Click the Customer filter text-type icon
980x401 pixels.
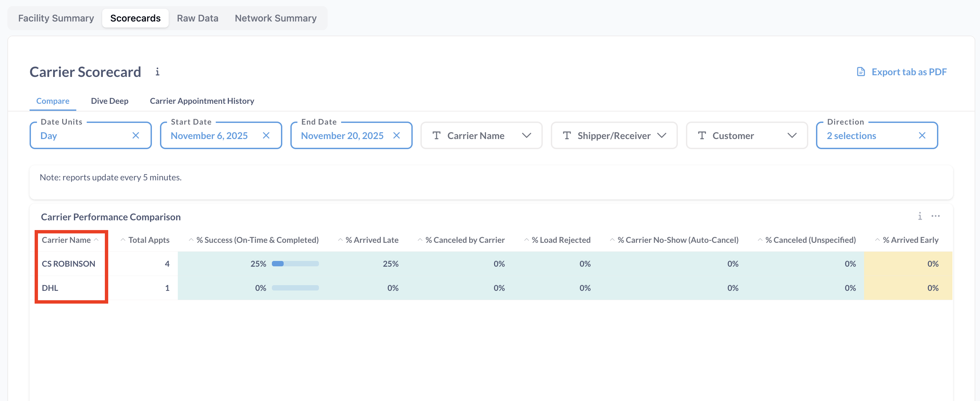(x=702, y=135)
